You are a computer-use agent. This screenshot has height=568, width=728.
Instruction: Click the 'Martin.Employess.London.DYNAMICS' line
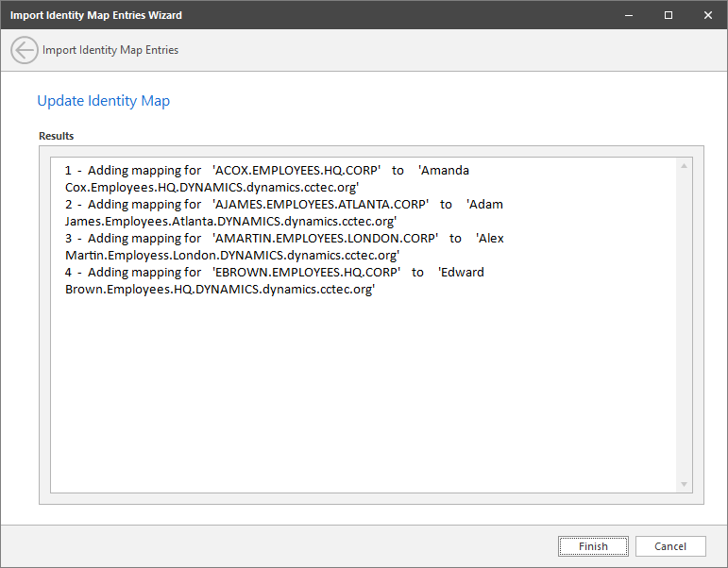click(x=232, y=256)
